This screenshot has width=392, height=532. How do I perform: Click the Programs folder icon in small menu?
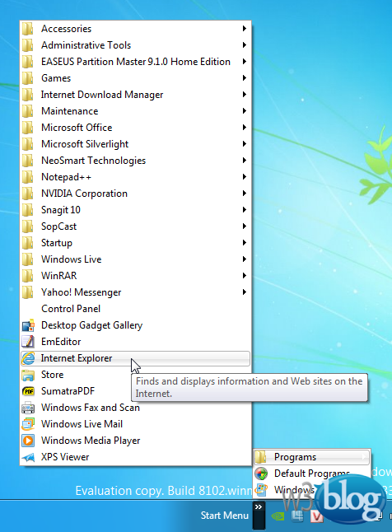coord(261,457)
